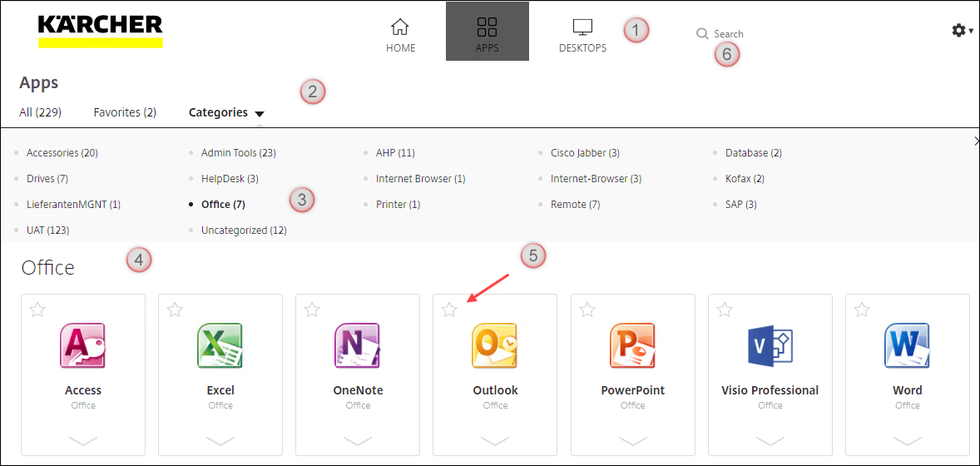
Task: Click the Kärcher logo
Action: tap(100, 32)
